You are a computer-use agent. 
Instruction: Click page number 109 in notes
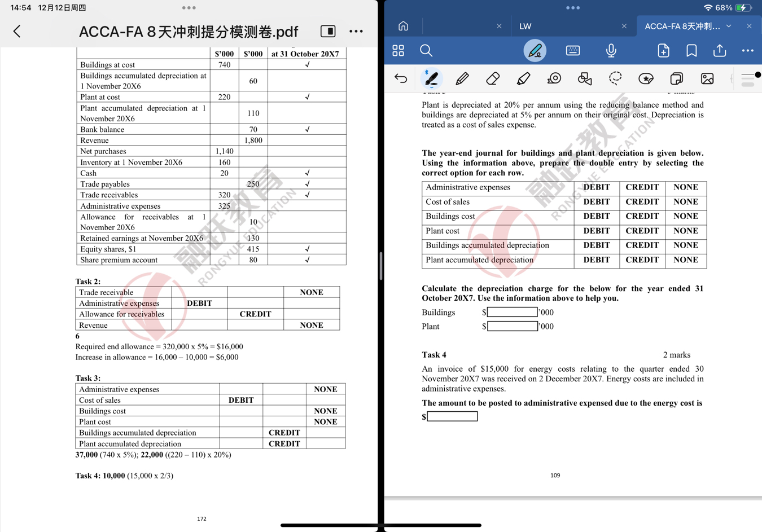pyautogui.click(x=555, y=476)
